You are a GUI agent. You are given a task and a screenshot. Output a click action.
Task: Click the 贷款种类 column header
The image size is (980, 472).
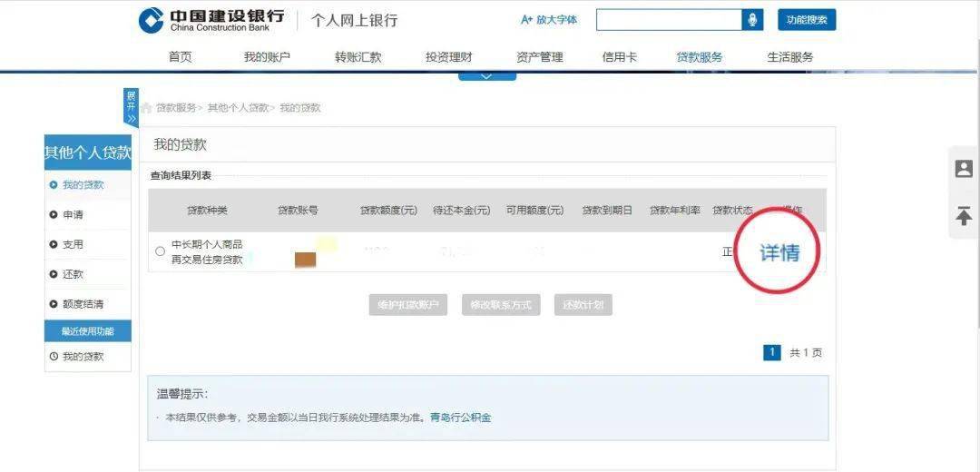click(208, 211)
